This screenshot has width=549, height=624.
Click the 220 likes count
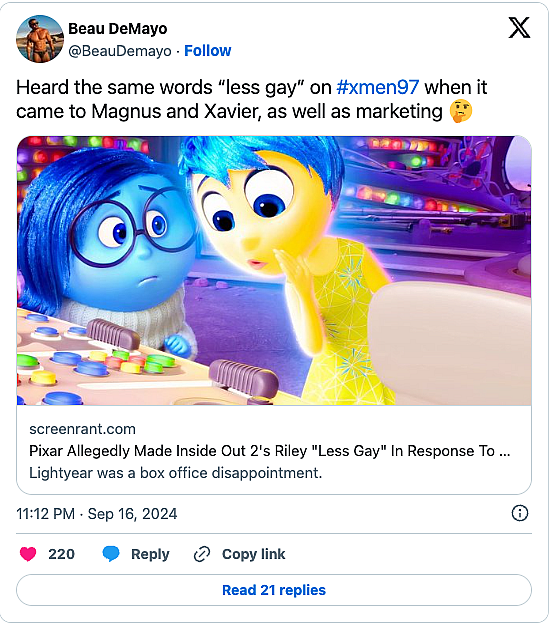[x=61, y=554]
